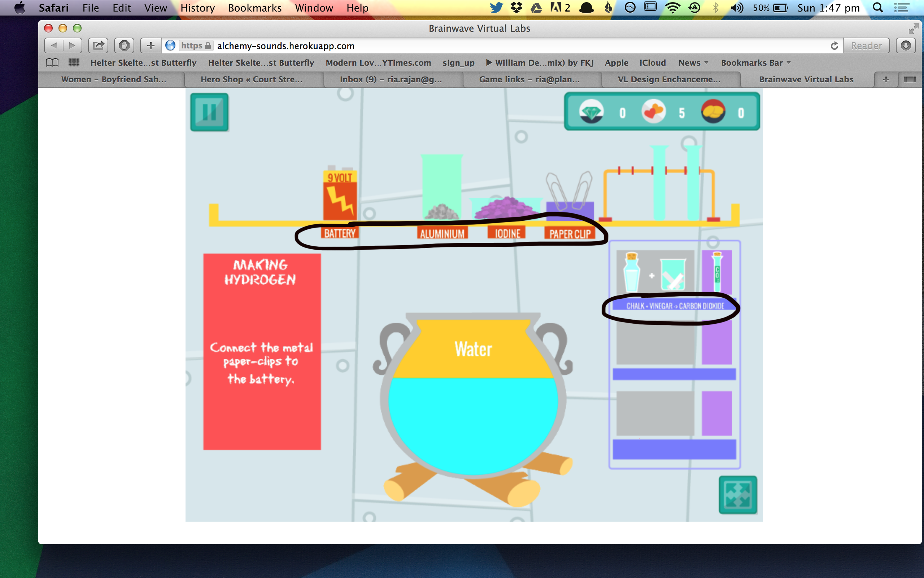Show Top Sites grid icon
Image resolution: width=924 pixels, height=578 pixels.
74,62
